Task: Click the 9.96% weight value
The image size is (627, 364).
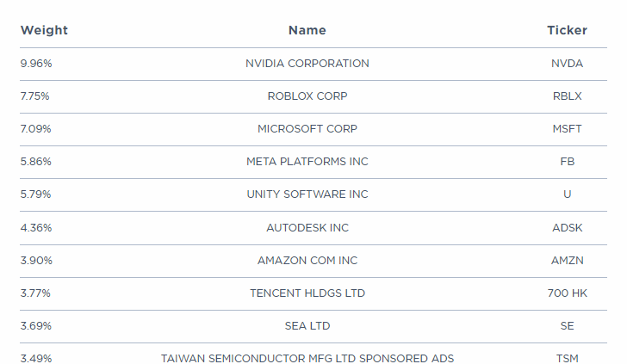Action: pos(36,64)
